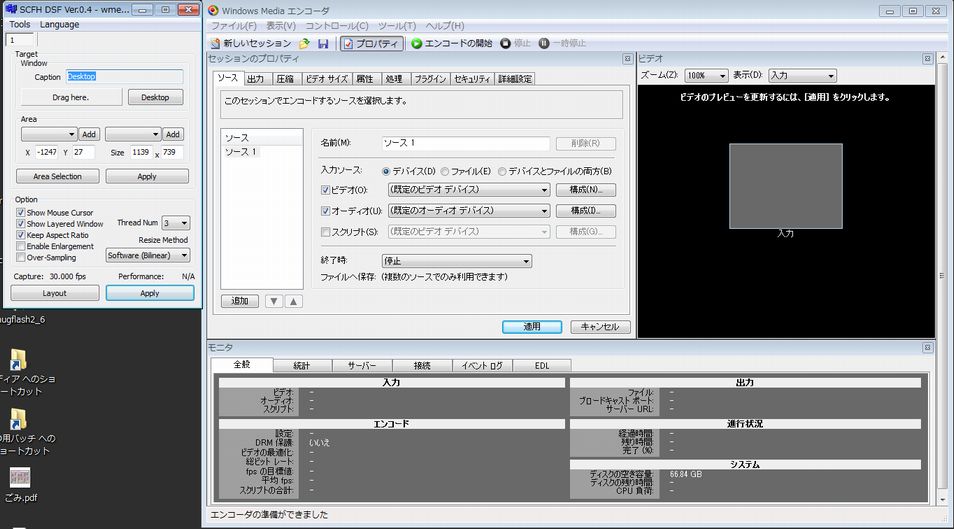The image size is (954, 529).
Task: Select ソース 1 in the source list
Action: pyautogui.click(x=241, y=152)
